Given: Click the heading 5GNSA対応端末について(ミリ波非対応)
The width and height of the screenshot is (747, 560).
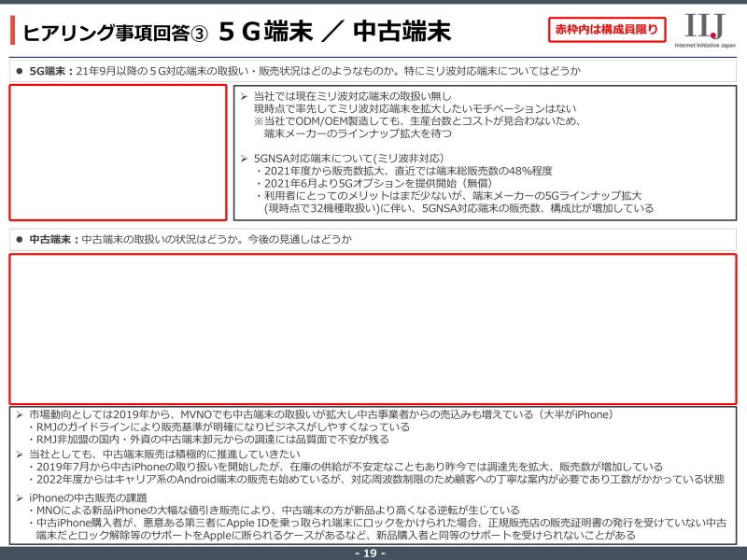Looking at the screenshot, I should click(348, 158).
